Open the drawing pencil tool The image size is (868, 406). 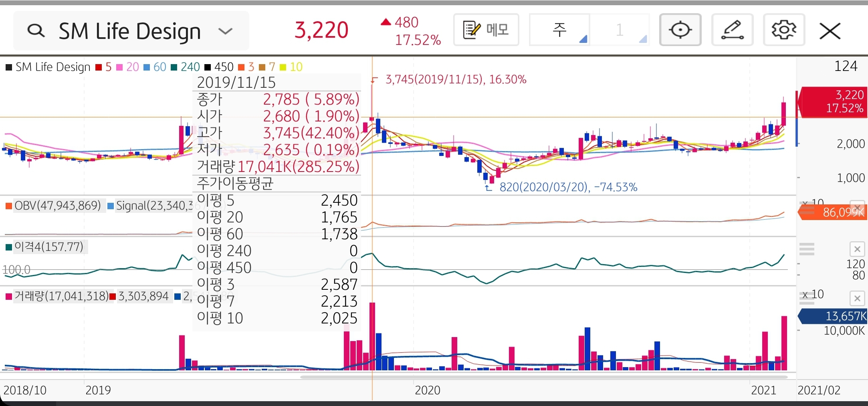(732, 30)
